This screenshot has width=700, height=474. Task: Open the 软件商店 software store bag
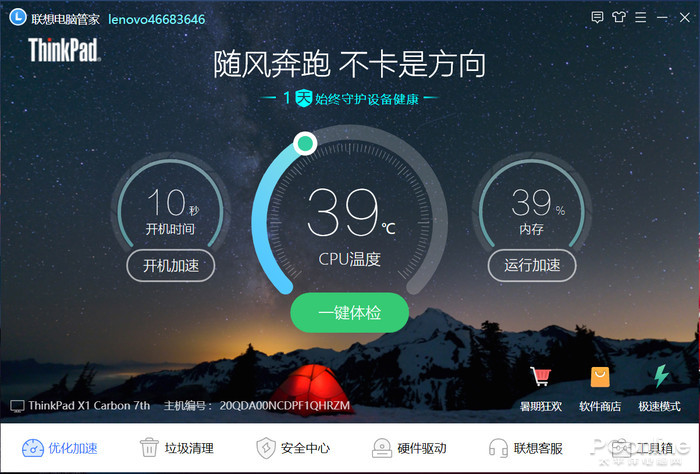point(600,377)
